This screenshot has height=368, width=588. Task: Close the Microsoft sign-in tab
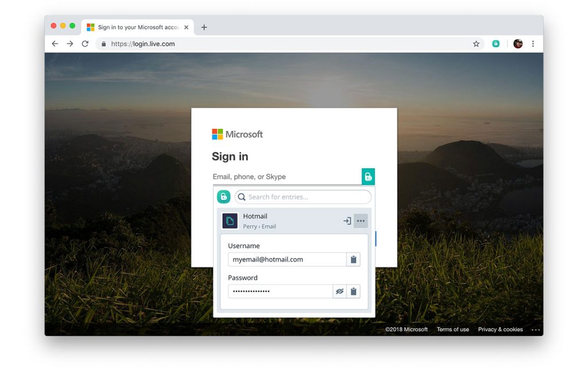coord(187,28)
